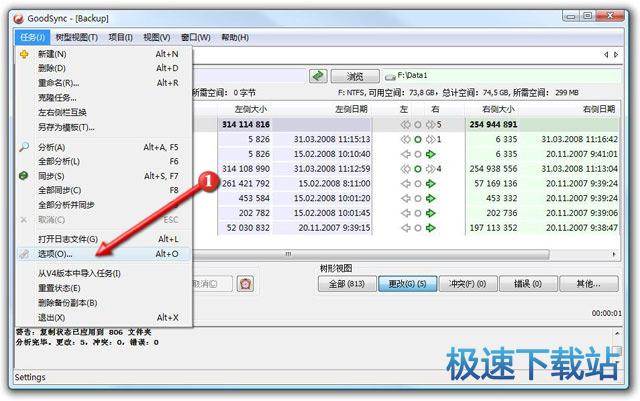
Task: Choose 全部分析并同步 menu entry
Action: point(103,205)
